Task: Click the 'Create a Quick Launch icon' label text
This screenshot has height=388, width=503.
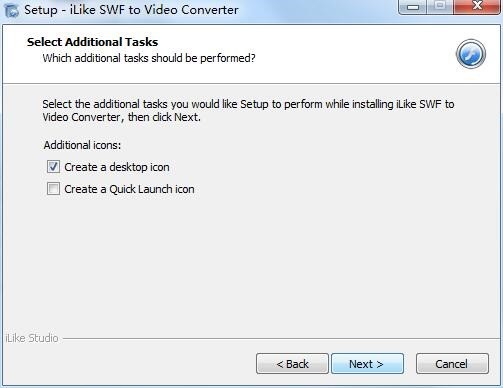Action: pos(129,189)
